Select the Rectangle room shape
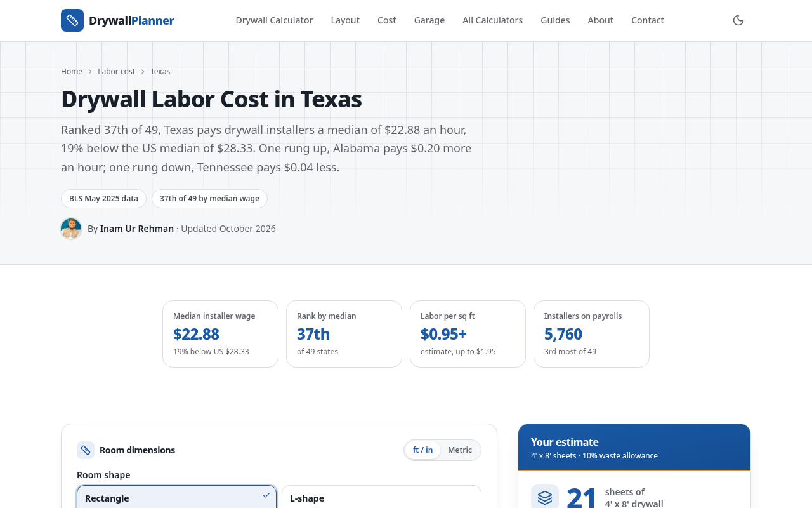 (x=176, y=497)
